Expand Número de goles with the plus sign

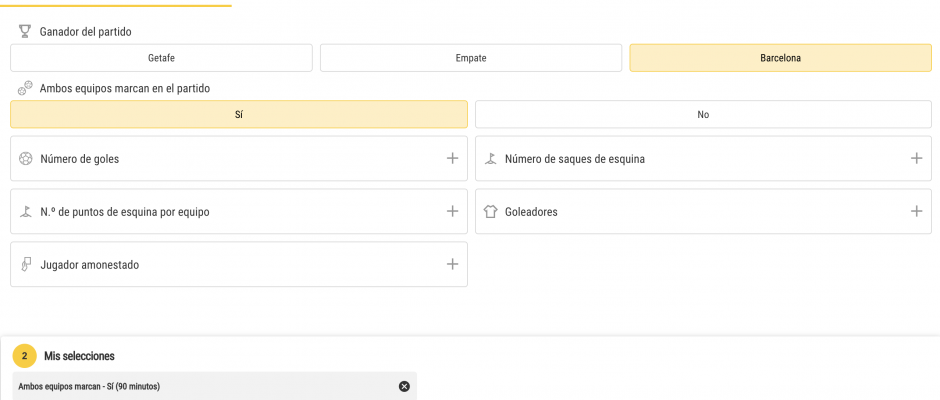(452, 158)
